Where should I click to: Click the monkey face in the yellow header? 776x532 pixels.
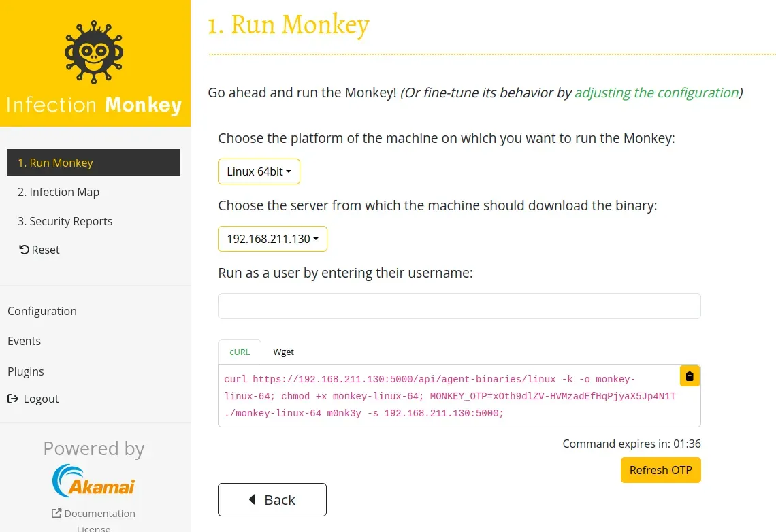(x=94, y=51)
